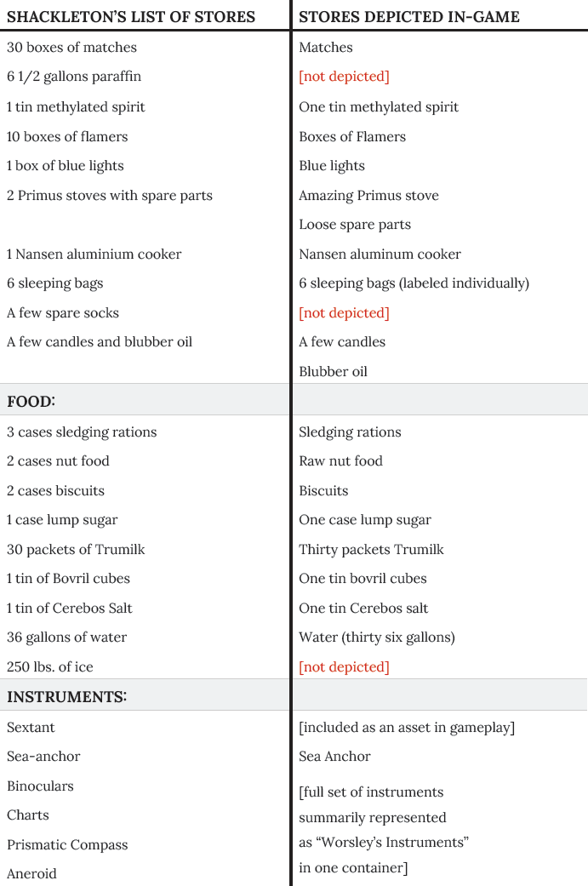Select the "FOOD:" section heading
Viewport: 588px width, 886px height.
tap(31, 401)
